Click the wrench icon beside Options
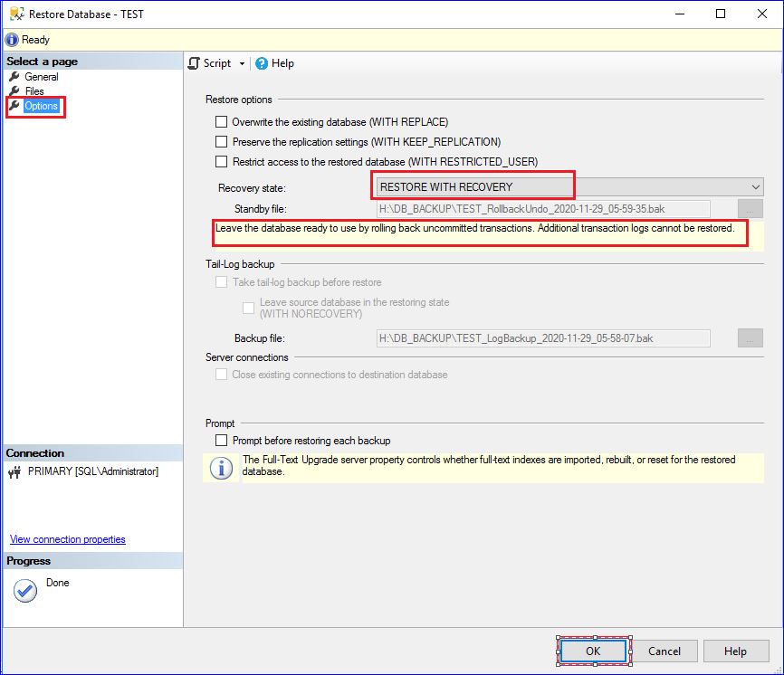Image resolution: width=784 pixels, height=675 pixels. click(14, 106)
